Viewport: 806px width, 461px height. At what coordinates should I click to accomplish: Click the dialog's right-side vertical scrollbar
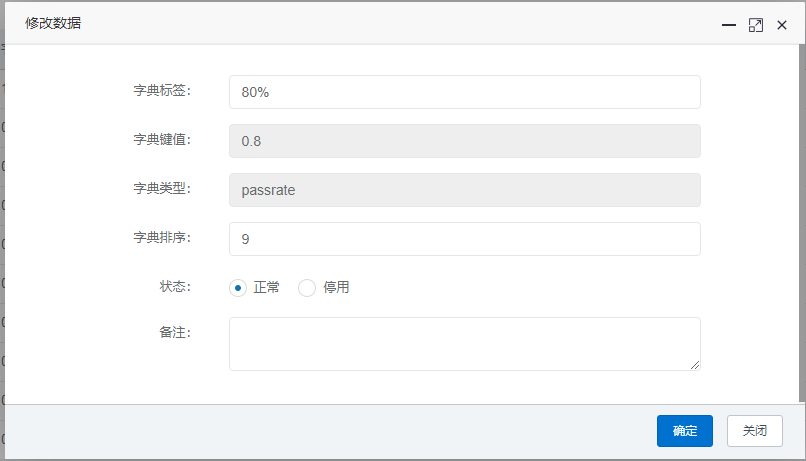(x=802, y=224)
